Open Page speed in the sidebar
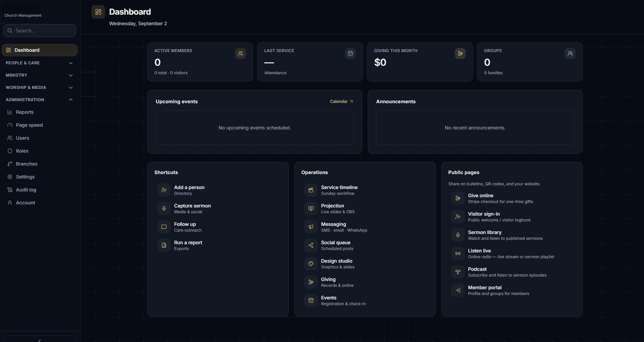This screenshot has width=644, height=342. tap(39, 125)
